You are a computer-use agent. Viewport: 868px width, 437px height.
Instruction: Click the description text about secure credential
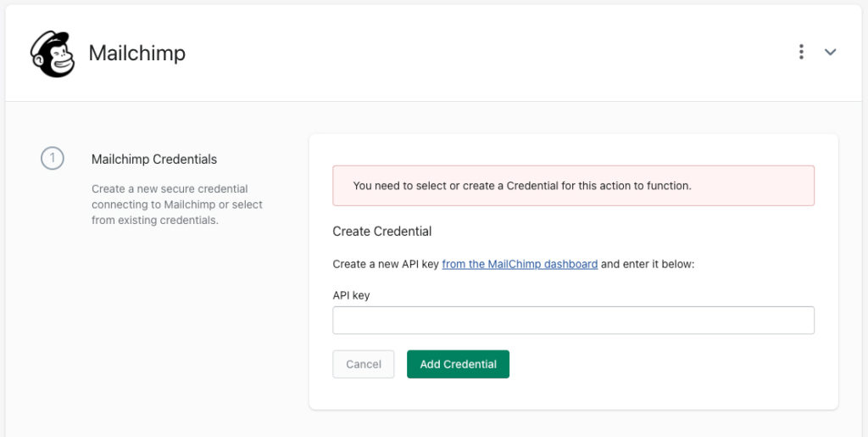pyautogui.click(x=177, y=204)
